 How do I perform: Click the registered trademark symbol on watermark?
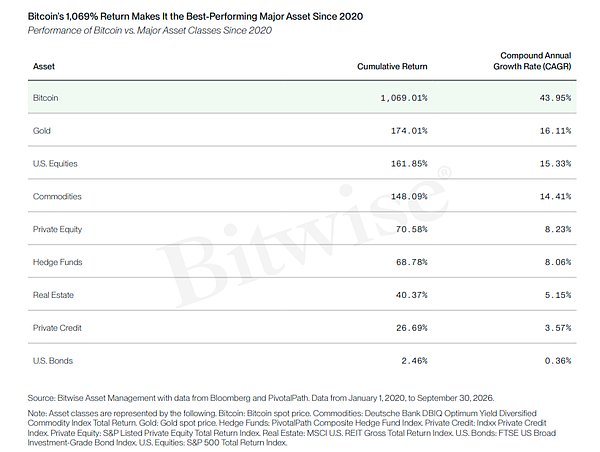(x=443, y=172)
